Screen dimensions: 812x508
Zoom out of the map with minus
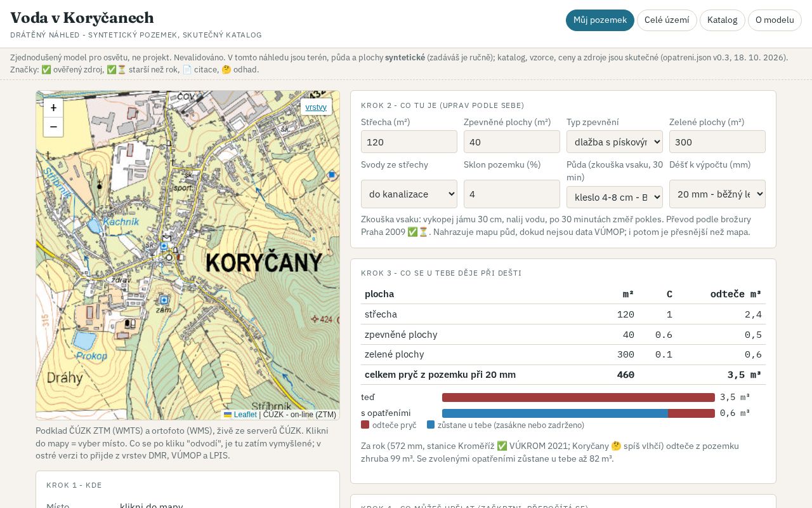coord(53,127)
